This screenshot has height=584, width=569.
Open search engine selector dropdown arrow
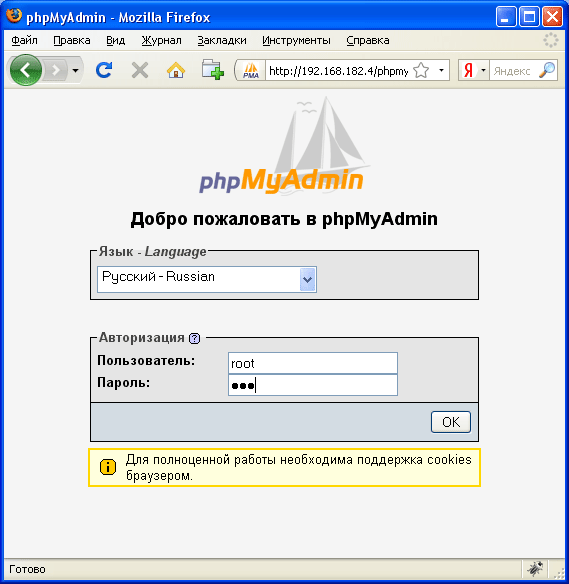click(x=483, y=70)
